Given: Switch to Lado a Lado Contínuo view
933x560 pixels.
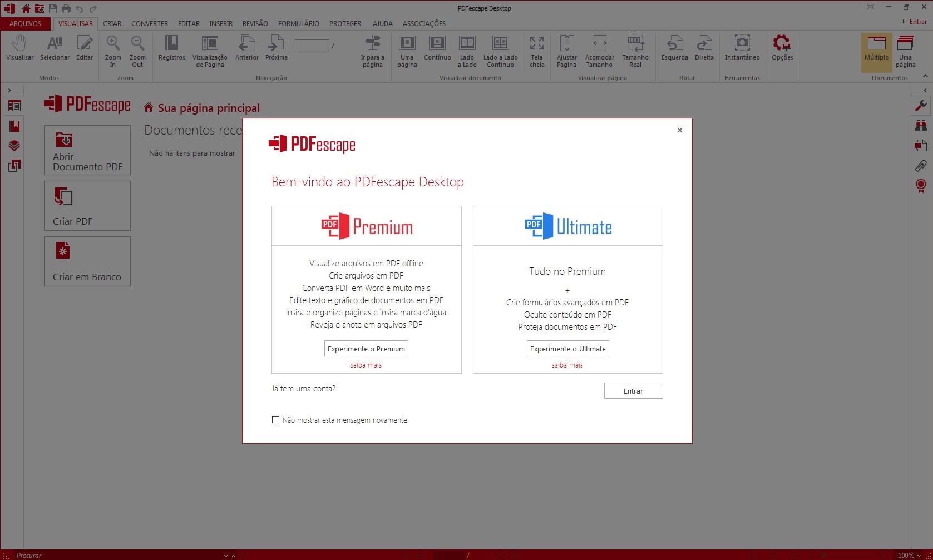Looking at the screenshot, I should pyautogui.click(x=501, y=52).
